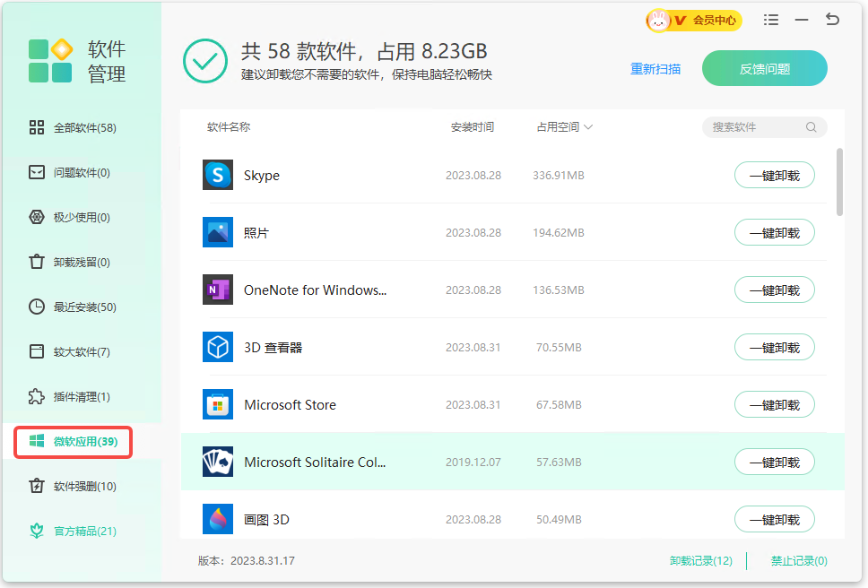Click the OneNote app icon

[218, 290]
